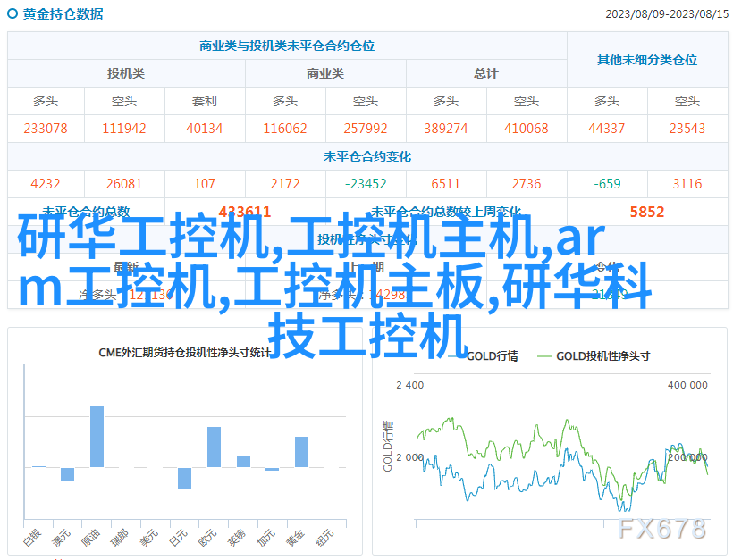Click the 其他未细分类仓位 header
This screenshot has width=733, height=560.
pos(647,60)
